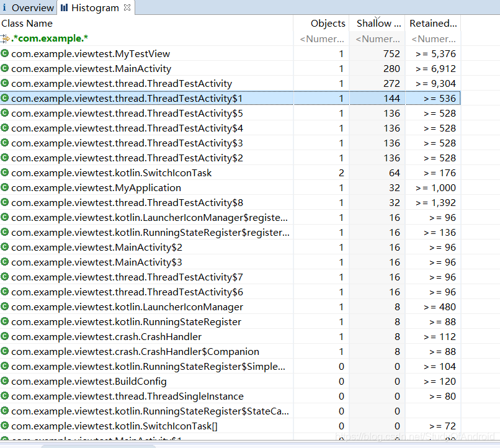Switch to the Overview tab
Screen dimensions: 500x448
(28, 7)
